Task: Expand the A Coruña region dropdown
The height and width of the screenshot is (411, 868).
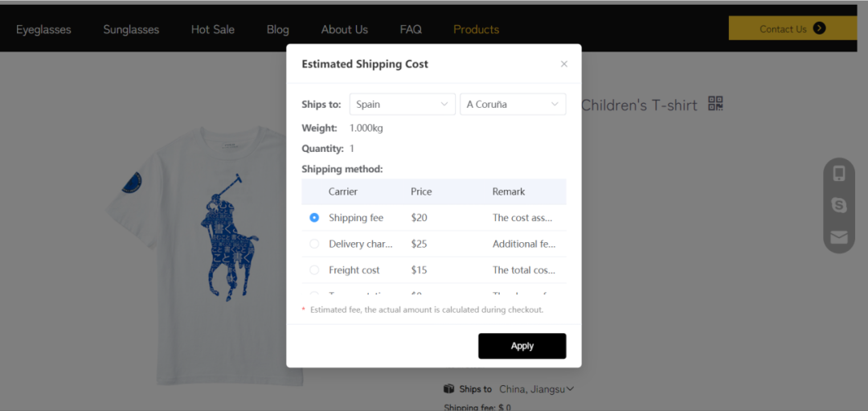Action: tap(513, 105)
